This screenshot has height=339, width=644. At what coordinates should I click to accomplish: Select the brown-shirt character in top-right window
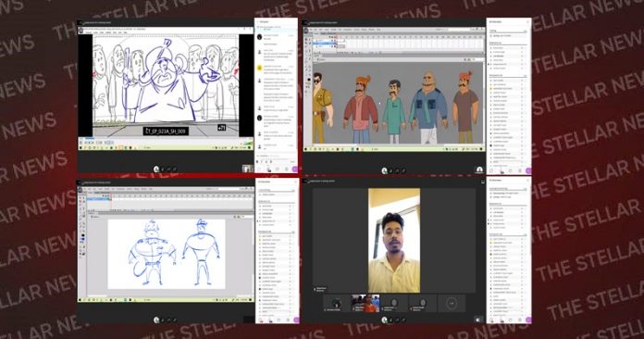tap(465, 107)
